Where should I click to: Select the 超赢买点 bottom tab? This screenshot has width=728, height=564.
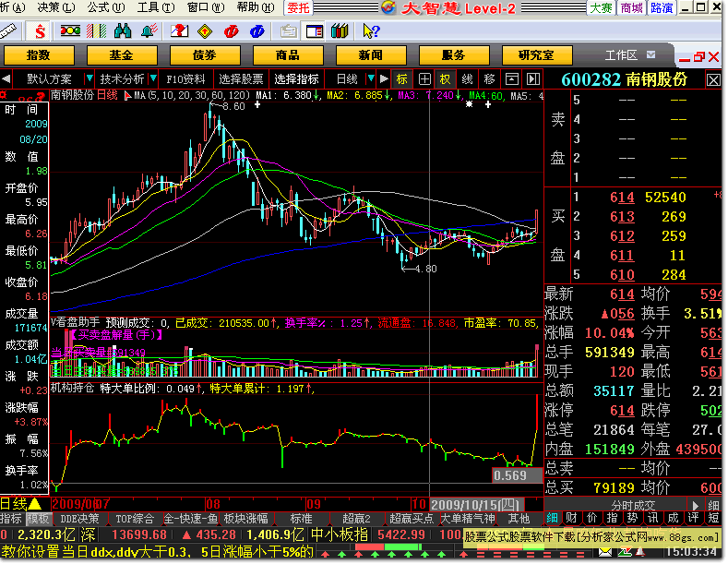412,519
